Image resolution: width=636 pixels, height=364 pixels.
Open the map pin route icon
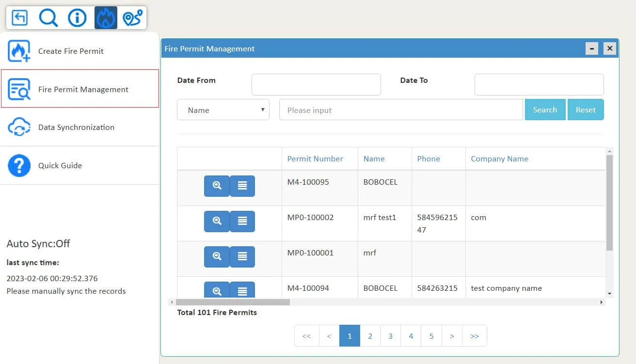(132, 18)
